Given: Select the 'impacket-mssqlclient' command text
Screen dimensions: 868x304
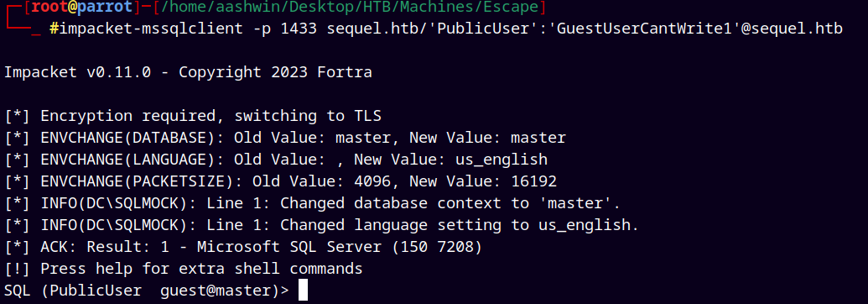Looking at the screenshot, I should [151, 29].
